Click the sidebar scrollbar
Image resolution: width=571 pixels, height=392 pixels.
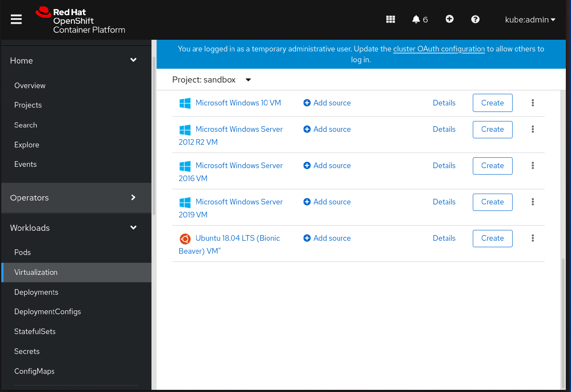tap(153, 130)
